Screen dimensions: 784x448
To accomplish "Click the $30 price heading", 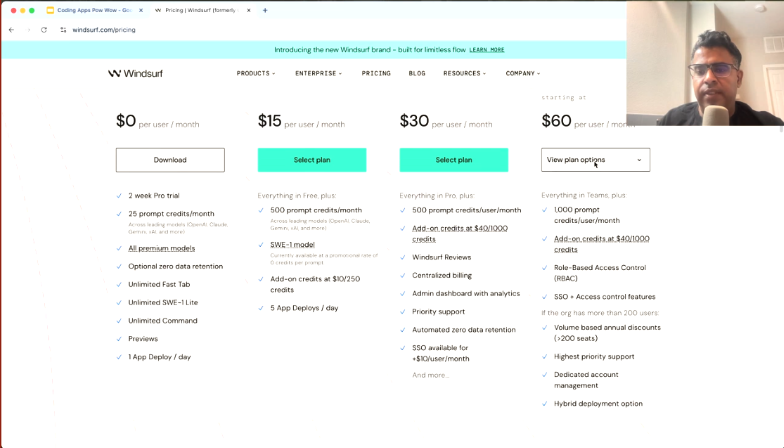I will tap(414, 121).
